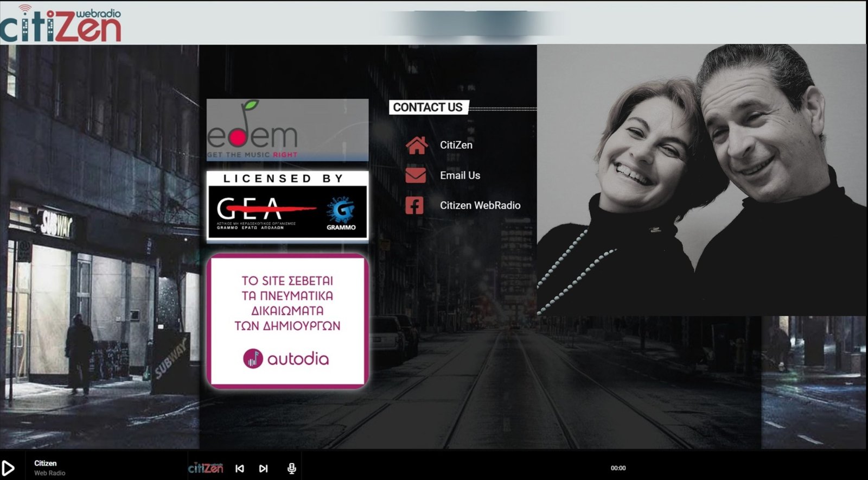Image resolution: width=868 pixels, height=480 pixels.
Task: Open the Citizen WebRadio Facebook link
Action: (x=480, y=205)
